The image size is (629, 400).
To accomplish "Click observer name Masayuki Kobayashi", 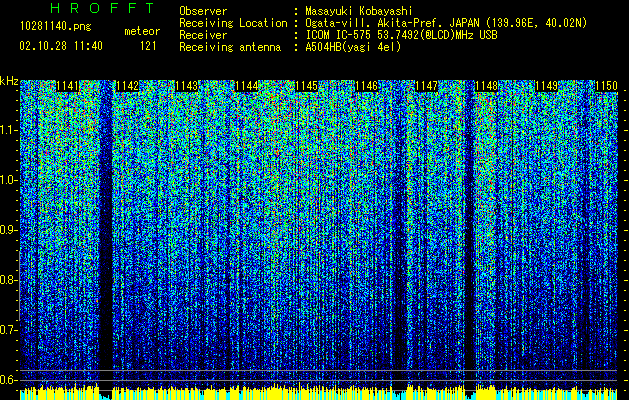I will [358, 11].
